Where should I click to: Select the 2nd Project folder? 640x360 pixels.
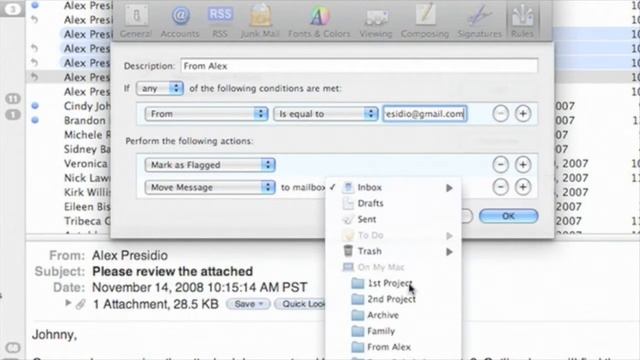coord(393,299)
